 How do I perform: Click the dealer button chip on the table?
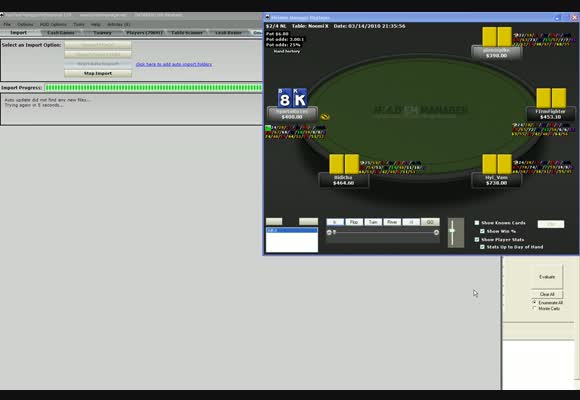pos(325,117)
